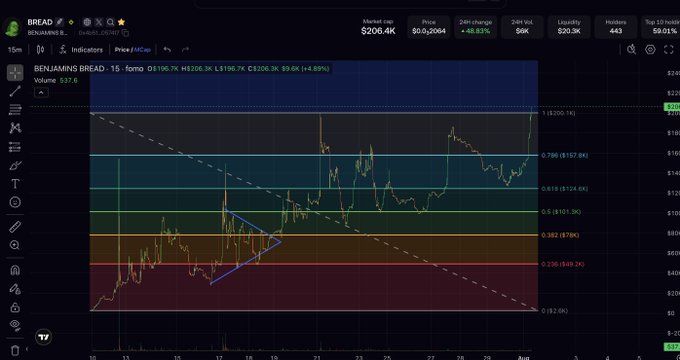Viewport: 680px width, 360px height.
Task: Click the Volume 537.6 indicator legend
Action: click(x=56, y=80)
